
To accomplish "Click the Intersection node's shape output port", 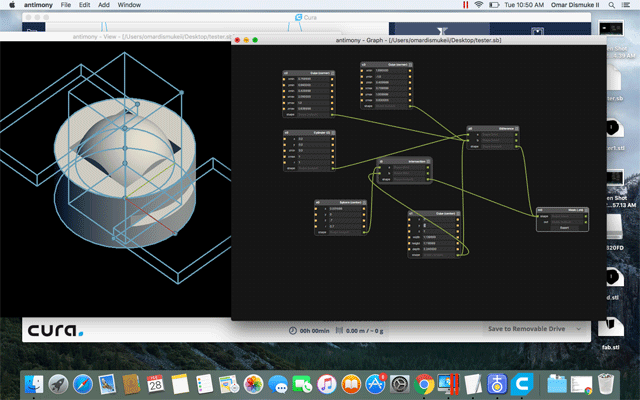I will [x=428, y=179].
